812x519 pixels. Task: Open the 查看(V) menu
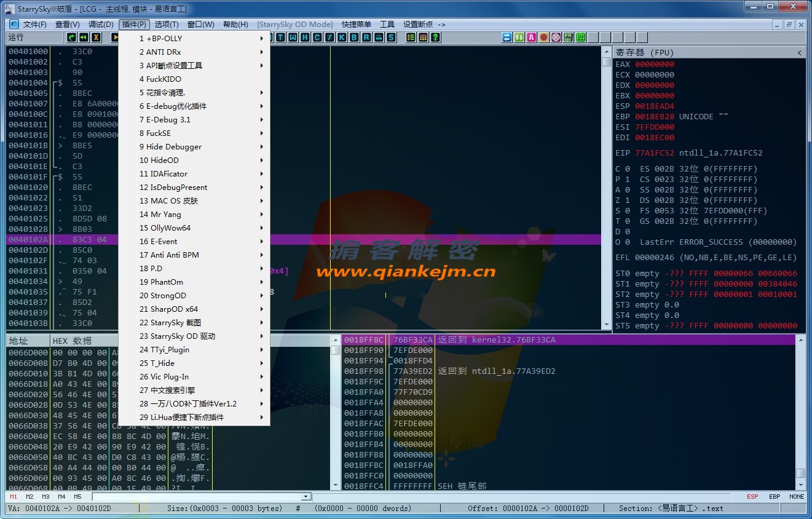click(68, 25)
